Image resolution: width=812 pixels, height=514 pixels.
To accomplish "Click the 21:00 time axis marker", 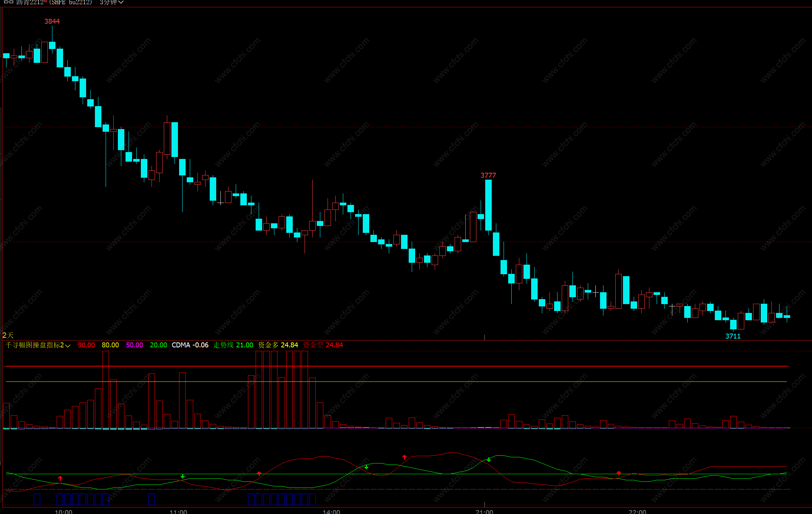I will (484, 511).
